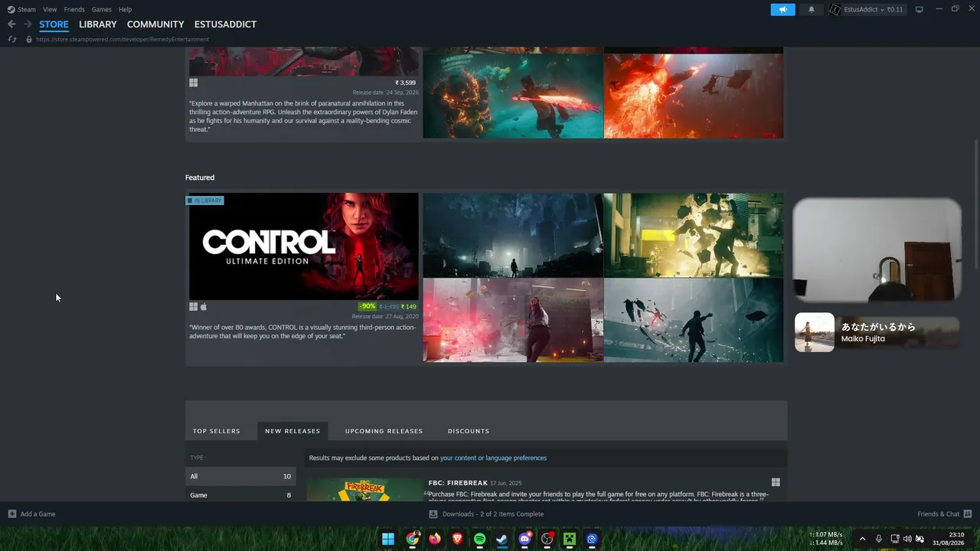Select the NEW RELEASES tab
This screenshot has height=551, width=980.
(292, 431)
